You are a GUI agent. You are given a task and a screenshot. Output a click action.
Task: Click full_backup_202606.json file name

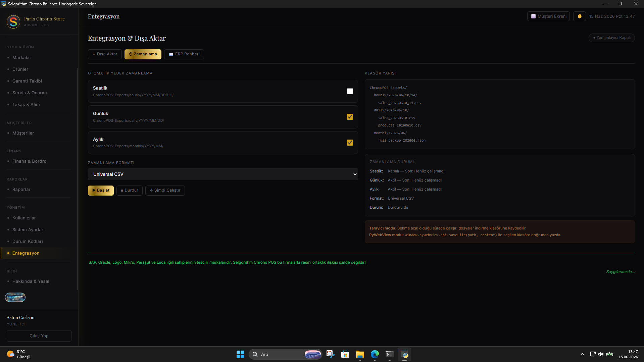[x=402, y=140]
